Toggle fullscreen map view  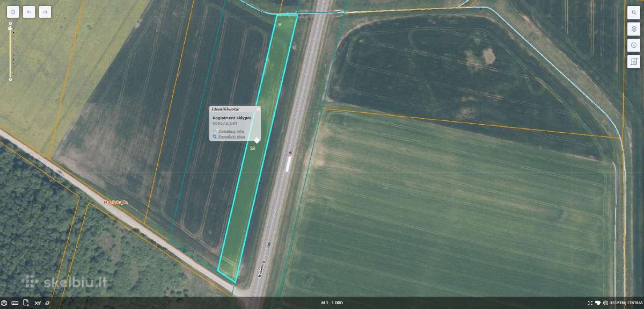point(590,303)
